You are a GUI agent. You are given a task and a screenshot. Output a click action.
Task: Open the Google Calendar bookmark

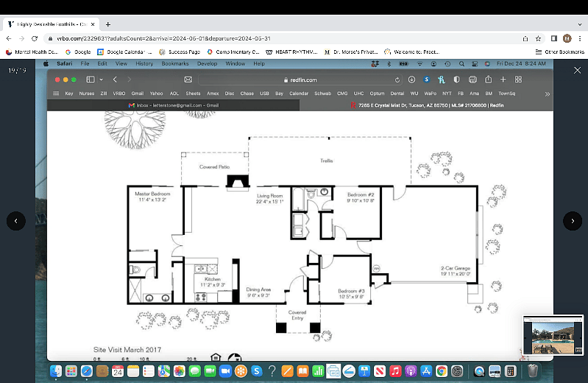point(124,52)
